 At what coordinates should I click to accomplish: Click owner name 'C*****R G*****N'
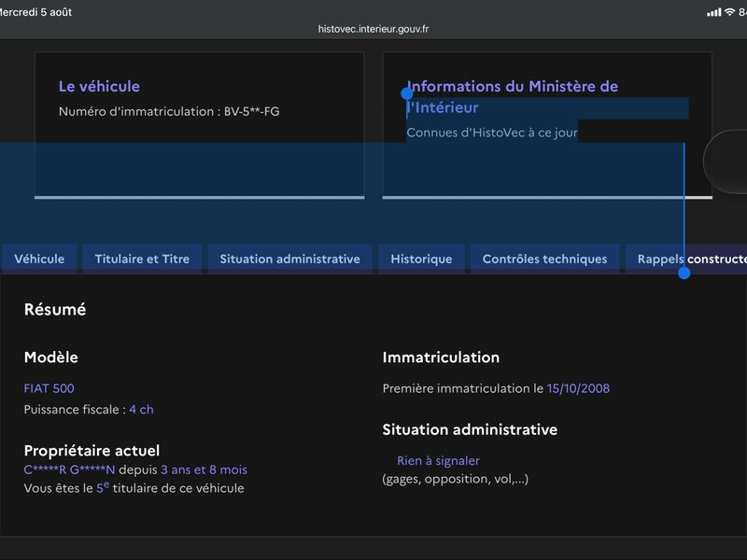pos(69,470)
